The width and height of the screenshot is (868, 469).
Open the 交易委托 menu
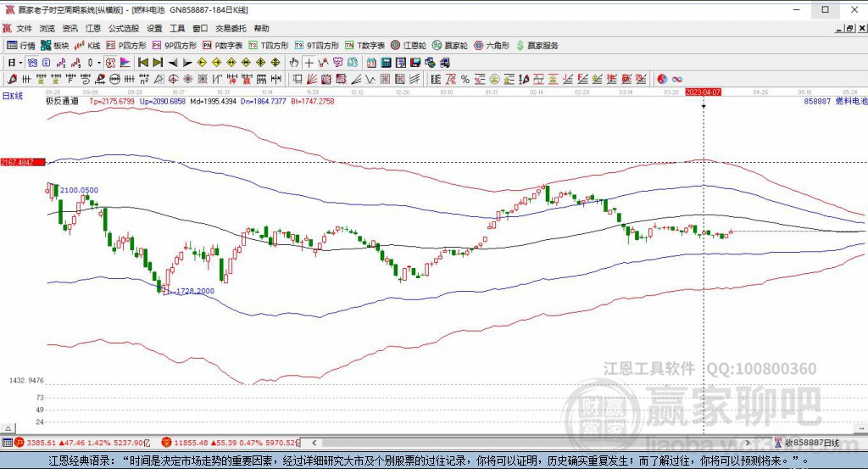[x=231, y=28]
